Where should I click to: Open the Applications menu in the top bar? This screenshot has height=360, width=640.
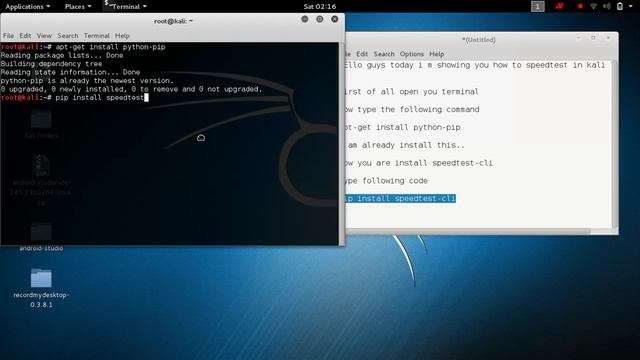[27, 7]
